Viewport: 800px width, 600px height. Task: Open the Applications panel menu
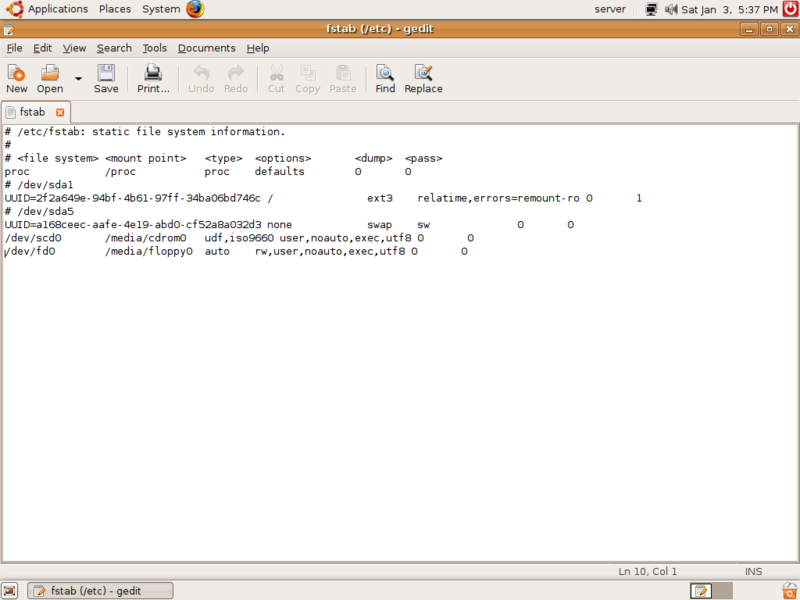coord(58,9)
